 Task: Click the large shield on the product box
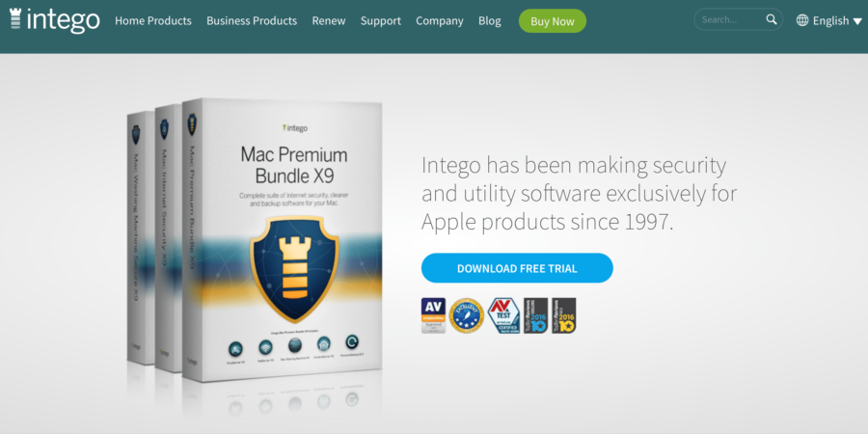pyautogui.click(x=294, y=268)
